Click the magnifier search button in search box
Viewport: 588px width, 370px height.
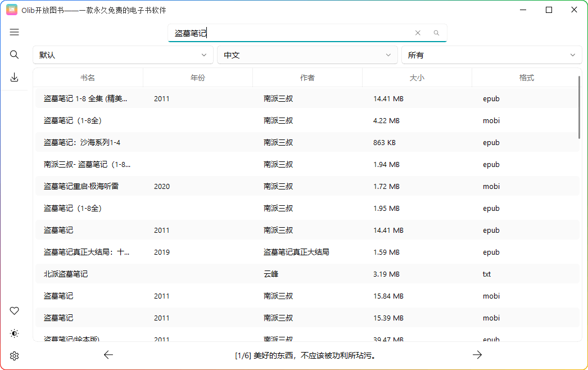click(x=436, y=33)
